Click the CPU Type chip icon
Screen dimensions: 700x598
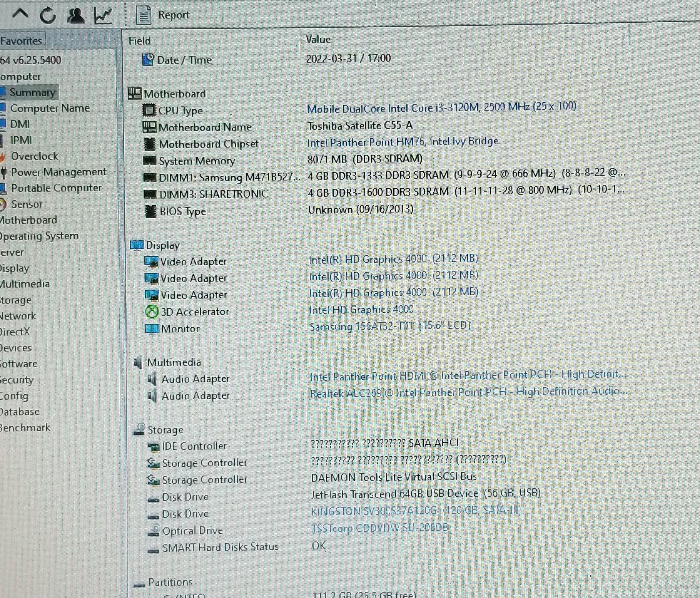(149, 111)
